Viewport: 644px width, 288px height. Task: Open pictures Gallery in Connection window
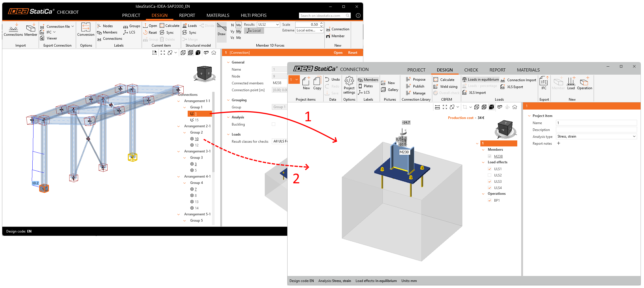(390, 90)
